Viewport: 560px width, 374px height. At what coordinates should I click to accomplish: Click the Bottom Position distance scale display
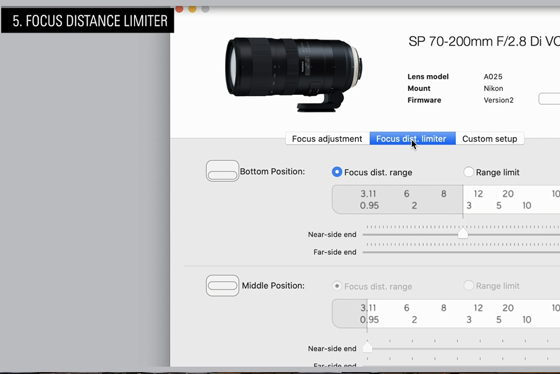coord(446,200)
